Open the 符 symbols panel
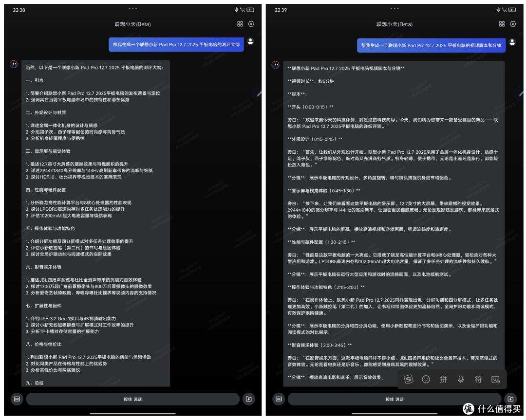Viewport: 526px width, 420px height. point(478,379)
